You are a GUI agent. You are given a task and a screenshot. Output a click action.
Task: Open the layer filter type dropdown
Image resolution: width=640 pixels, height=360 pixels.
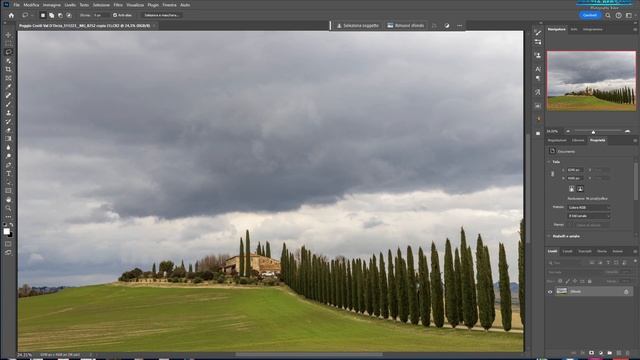pyautogui.click(x=567, y=263)
